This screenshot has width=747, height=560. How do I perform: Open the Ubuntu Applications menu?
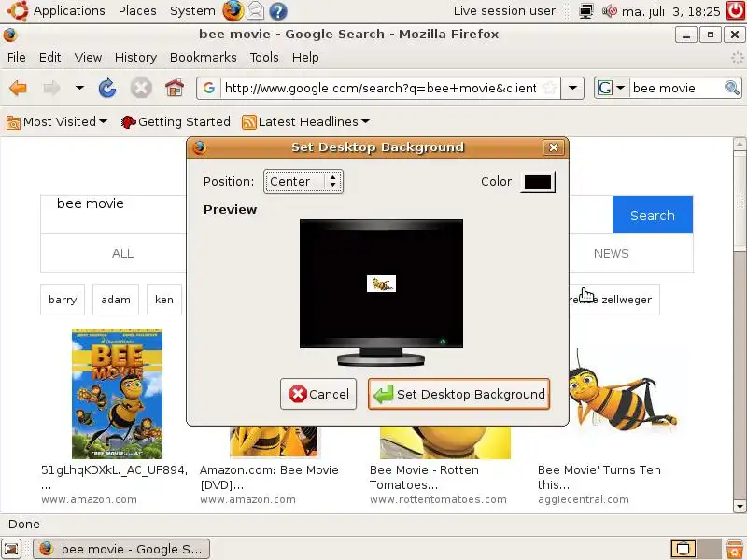[x=57, y=11]
